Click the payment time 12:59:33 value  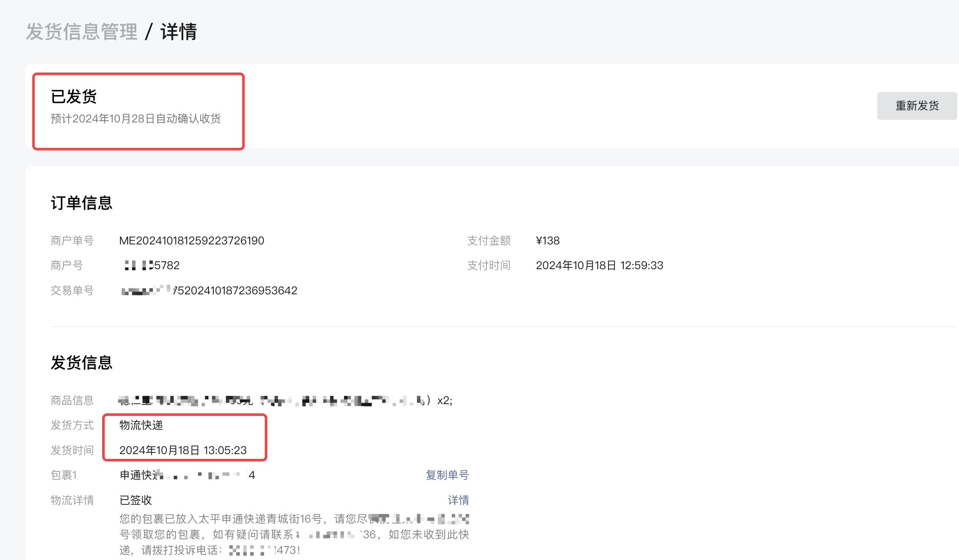tap(599, 265)
